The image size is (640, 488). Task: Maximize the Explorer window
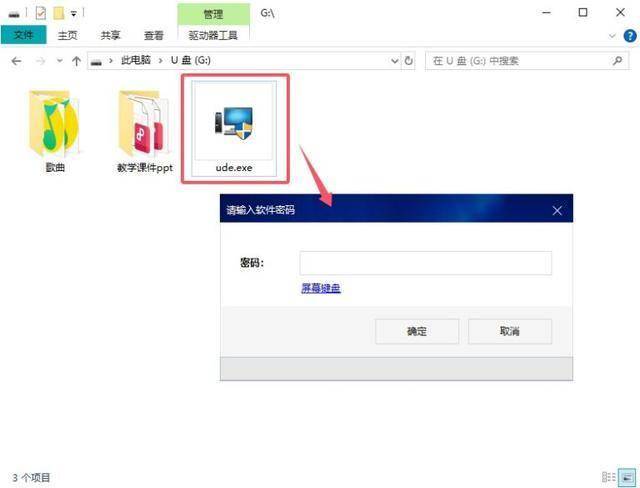tap(583, 13)
